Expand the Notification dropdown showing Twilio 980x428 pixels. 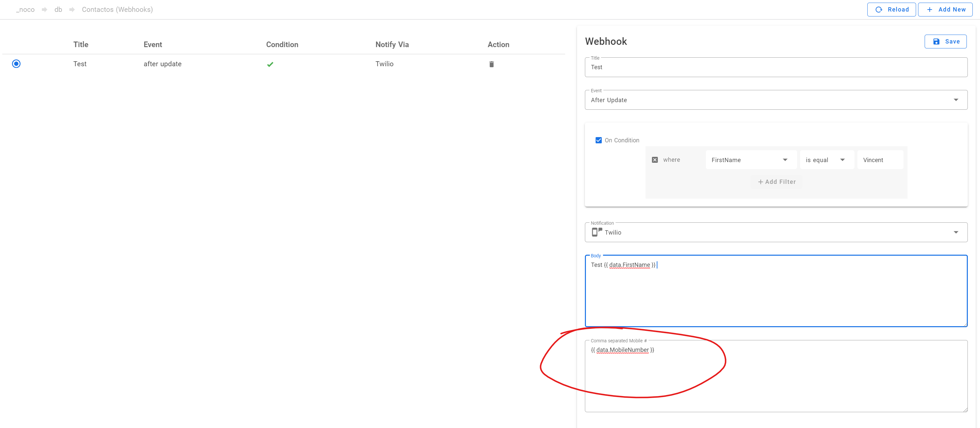[x=956, y=232]
